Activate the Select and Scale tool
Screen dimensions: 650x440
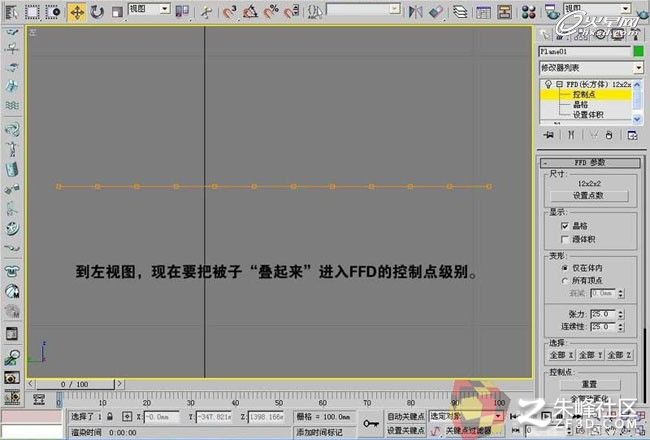[x=117, y=12]
